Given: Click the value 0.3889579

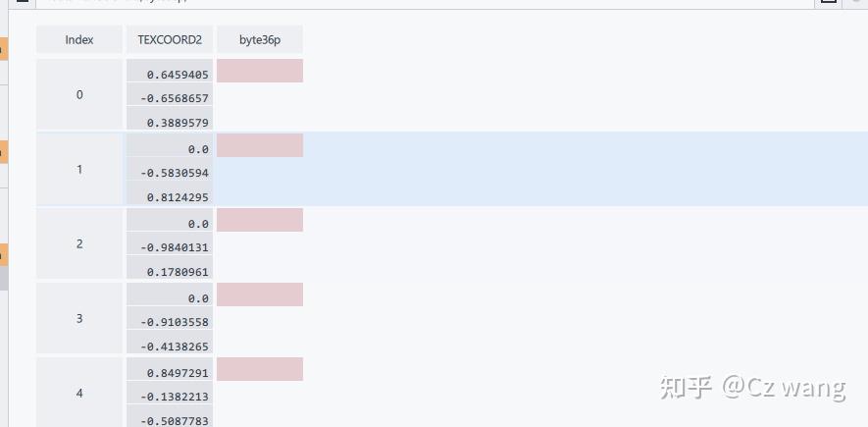Looking at the screenshot, I should [x=177, y=124].
